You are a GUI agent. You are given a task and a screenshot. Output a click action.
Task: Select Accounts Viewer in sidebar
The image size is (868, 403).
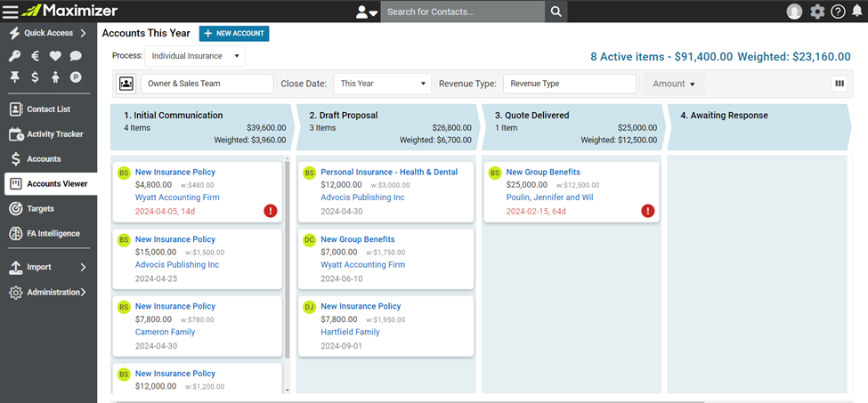pos(51,184)
